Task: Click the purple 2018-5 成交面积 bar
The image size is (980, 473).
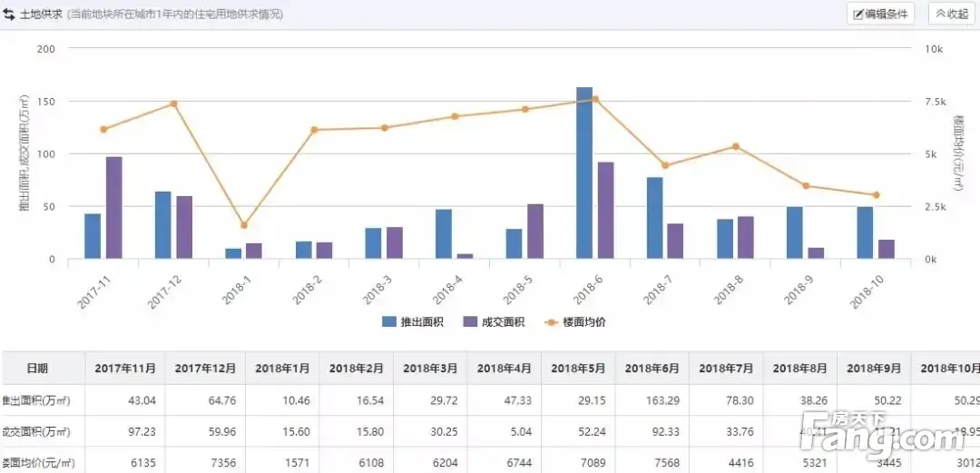Action: click(535, 232)
